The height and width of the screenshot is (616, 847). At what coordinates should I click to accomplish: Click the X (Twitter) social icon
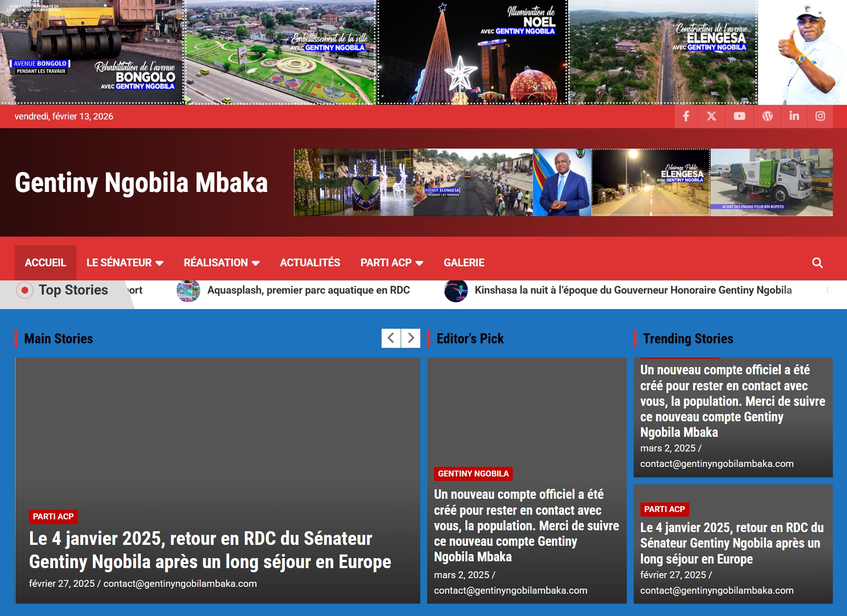(712, 116)
